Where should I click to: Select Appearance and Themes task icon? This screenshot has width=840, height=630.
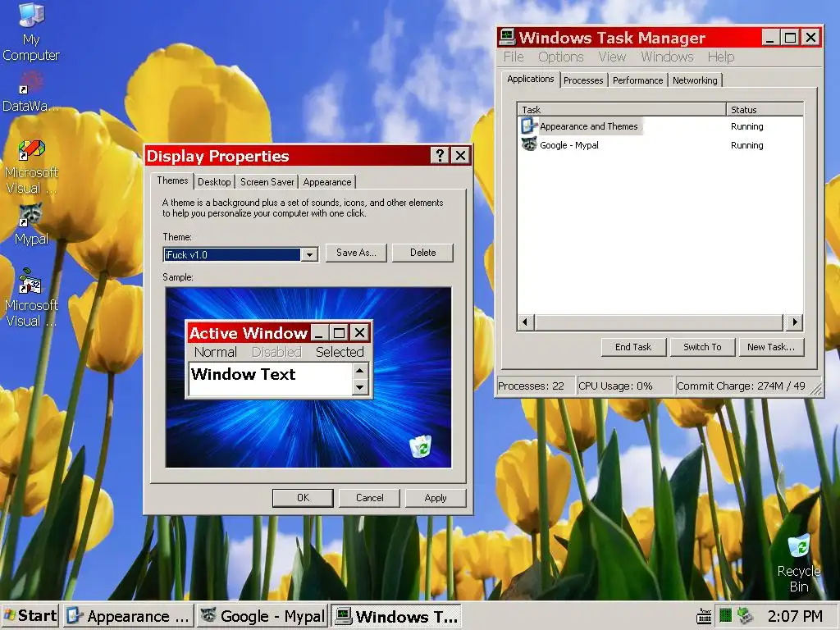[x=529, y=126]
